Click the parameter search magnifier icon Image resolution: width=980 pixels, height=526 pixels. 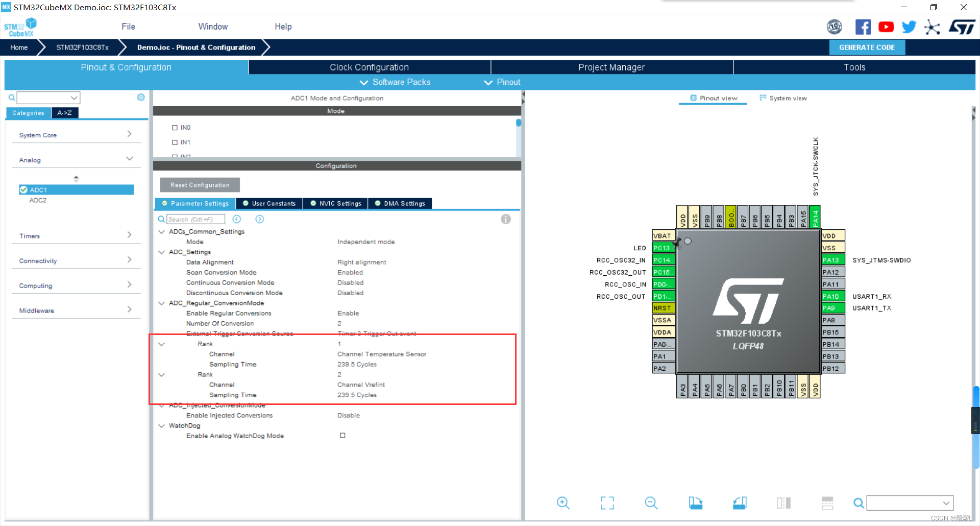pyautogui.click(x=161, y=219)
